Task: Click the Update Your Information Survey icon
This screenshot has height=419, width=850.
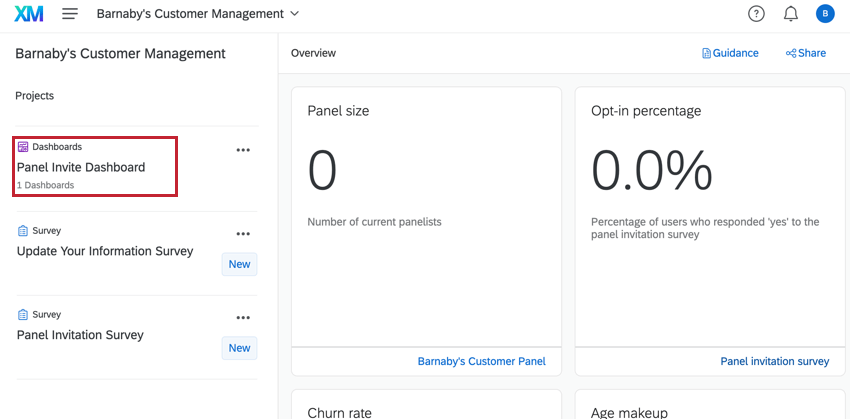Action: [x=23, y=231]
